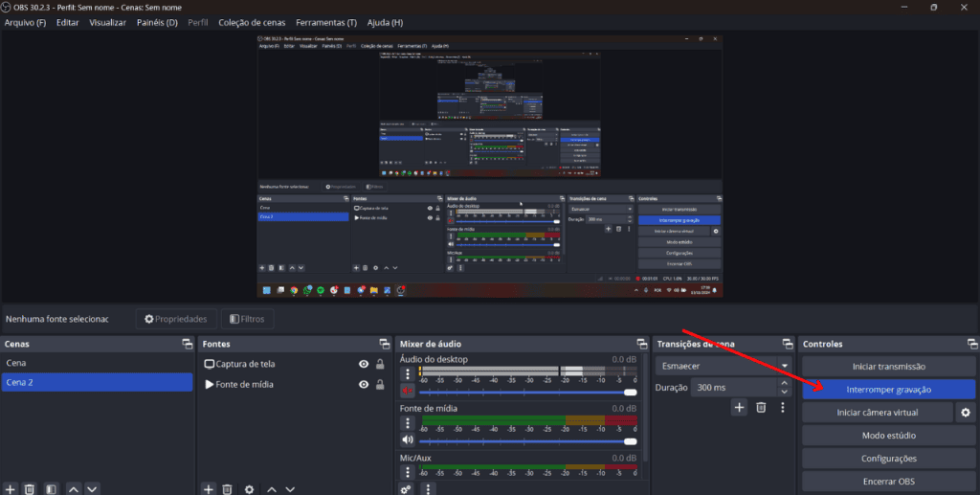Add a new scene transition
Image resolution: width=980 pixels, height=495 pixels.
click(x=739, y=408)
